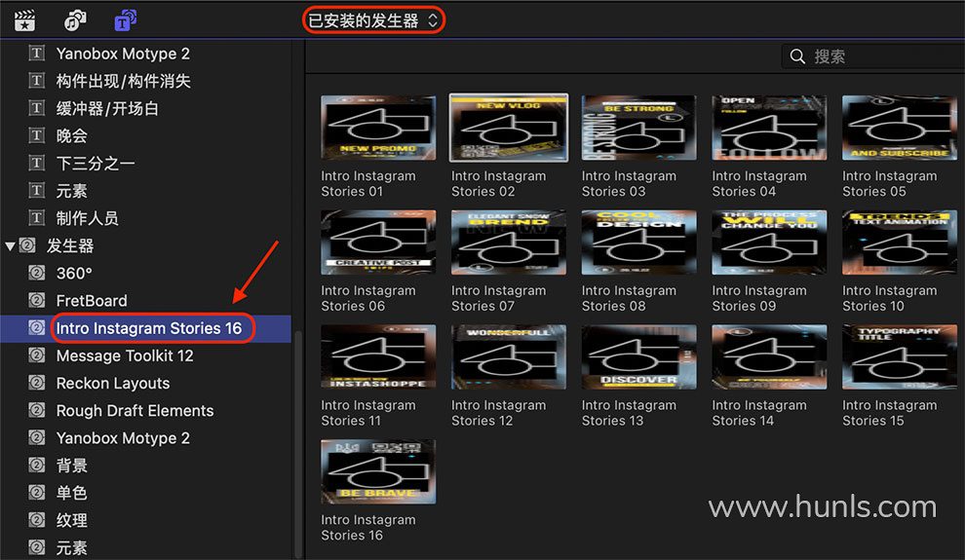
Task: Open the Libraries sidebar clapperboard icon
Action: (24, 20)
